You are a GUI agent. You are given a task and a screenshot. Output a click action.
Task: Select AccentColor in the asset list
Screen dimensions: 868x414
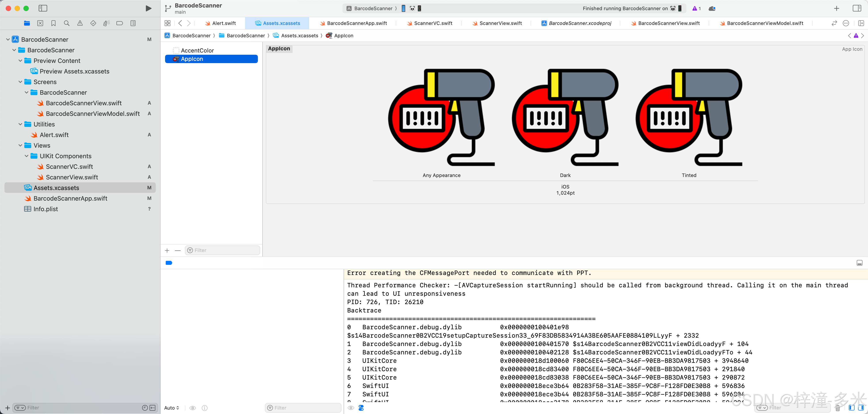tap(197, 51)
